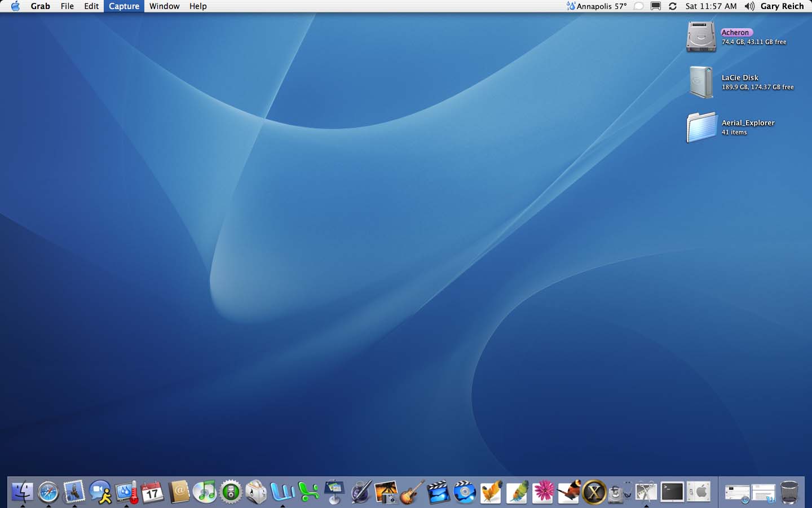Open Terminal from the dock
Screen dimensions: 812x508
(672, 492)
